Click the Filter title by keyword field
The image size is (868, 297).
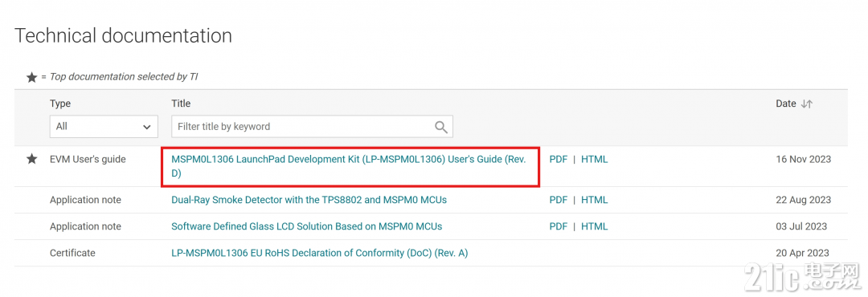(312, 127)
